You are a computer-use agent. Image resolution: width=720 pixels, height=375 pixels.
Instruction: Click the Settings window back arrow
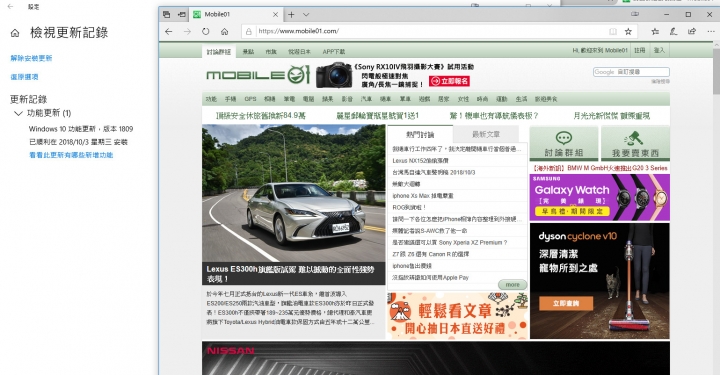[10, 7]
